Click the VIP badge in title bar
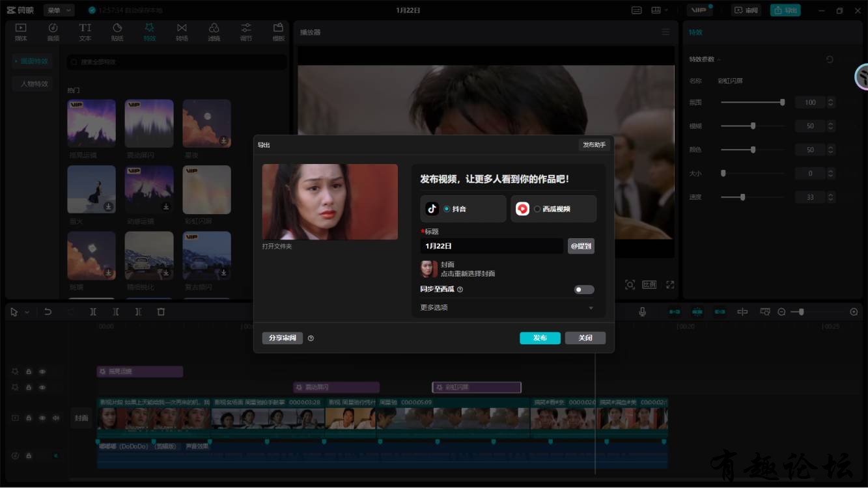Screen dimensions: 868x488 pos(699,10)
